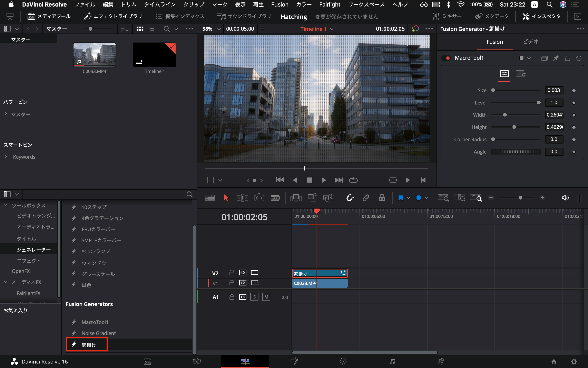This screenshot has width=588, height=368.
Task: Switch to the ビデオ inspector tab
Action: pos(531,42)
